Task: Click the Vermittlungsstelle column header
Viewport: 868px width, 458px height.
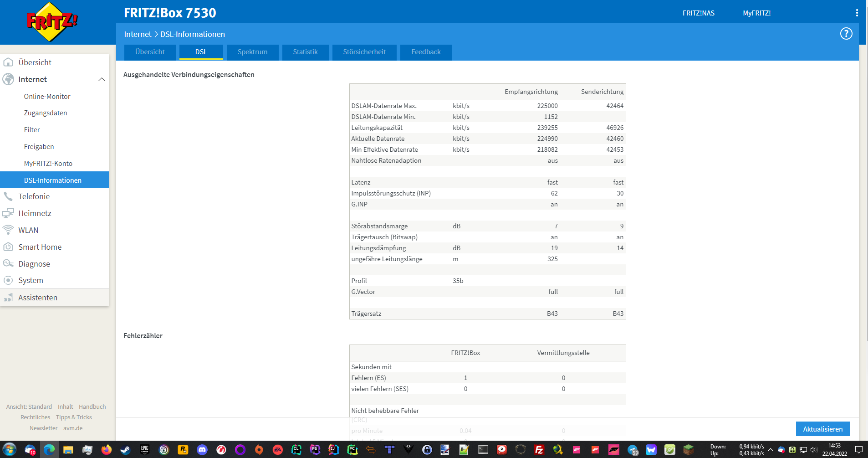Action: [x=563, y=353]
